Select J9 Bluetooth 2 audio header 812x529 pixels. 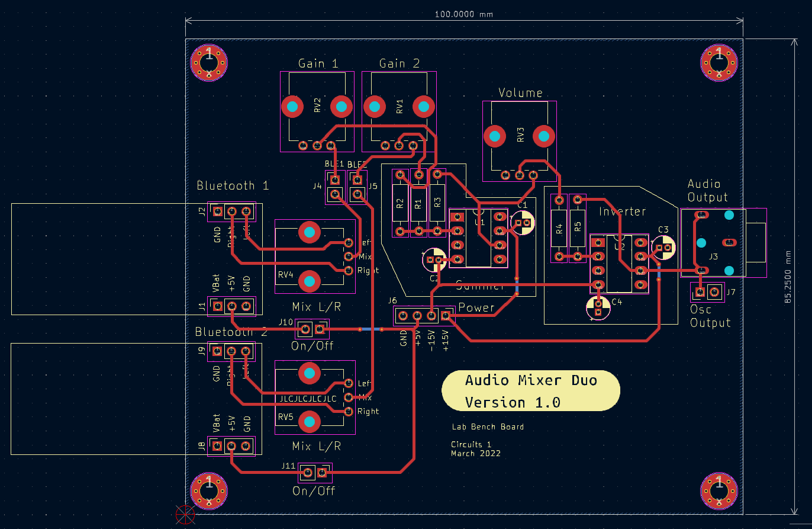[x=231, y=352]
